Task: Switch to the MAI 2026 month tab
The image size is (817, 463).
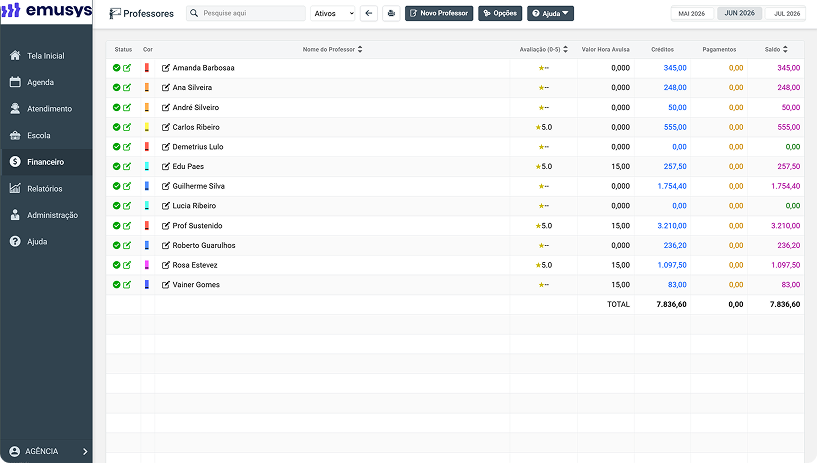Action: pyautogui.click(x=691, y=14)
